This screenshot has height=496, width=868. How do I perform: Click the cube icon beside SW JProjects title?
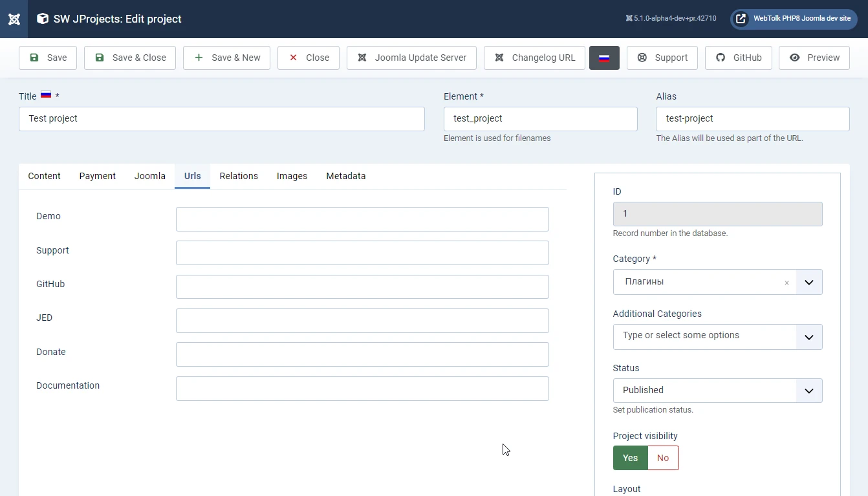(43, 19)
